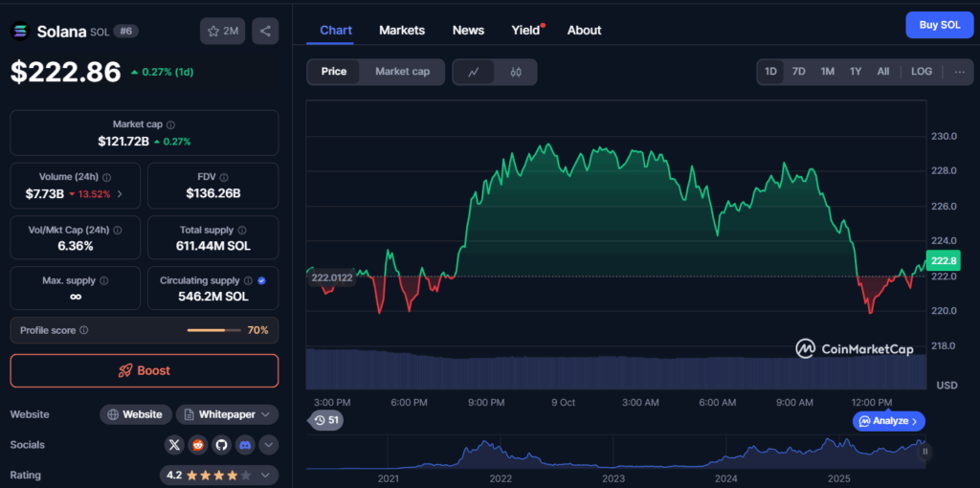Click the Buy SOL button
This screenshot has height=488, width=980.
click(939, 25)
